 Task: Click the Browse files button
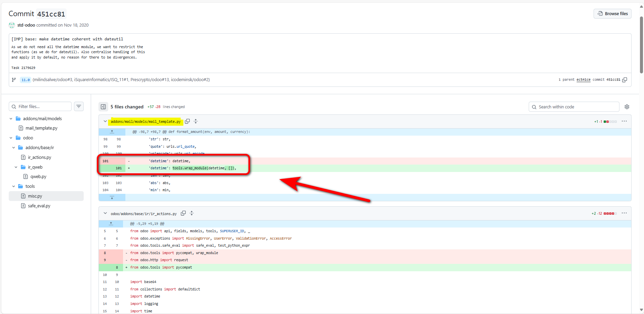click(612, 14)
